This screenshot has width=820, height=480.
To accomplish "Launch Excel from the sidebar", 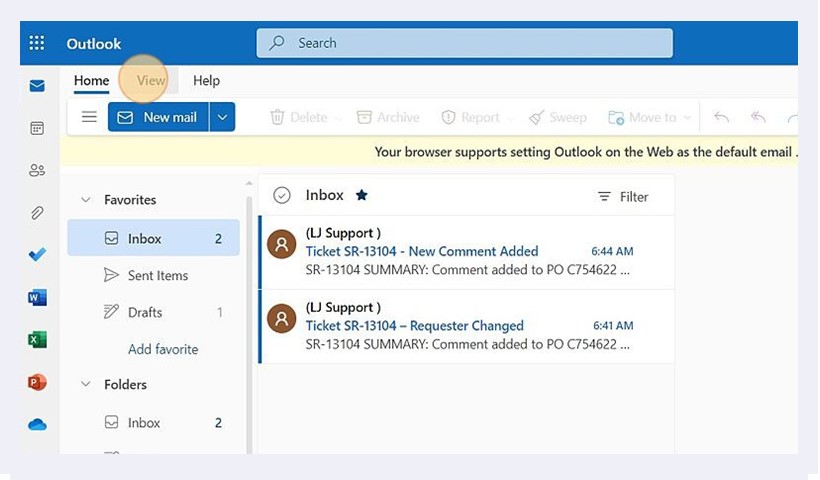I will 37,340.
